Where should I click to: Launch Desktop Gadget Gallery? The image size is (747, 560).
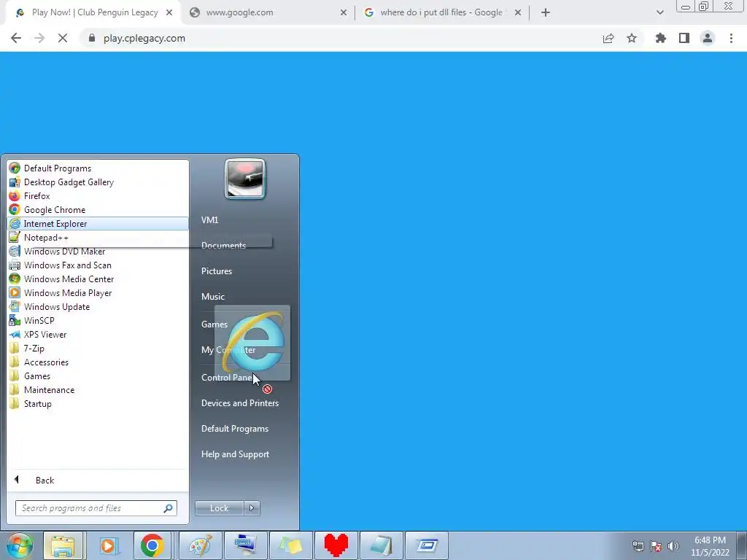[98, 182]
